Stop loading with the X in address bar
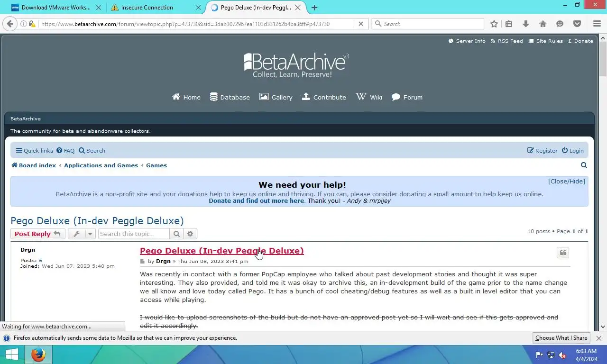 click(360, 24)
